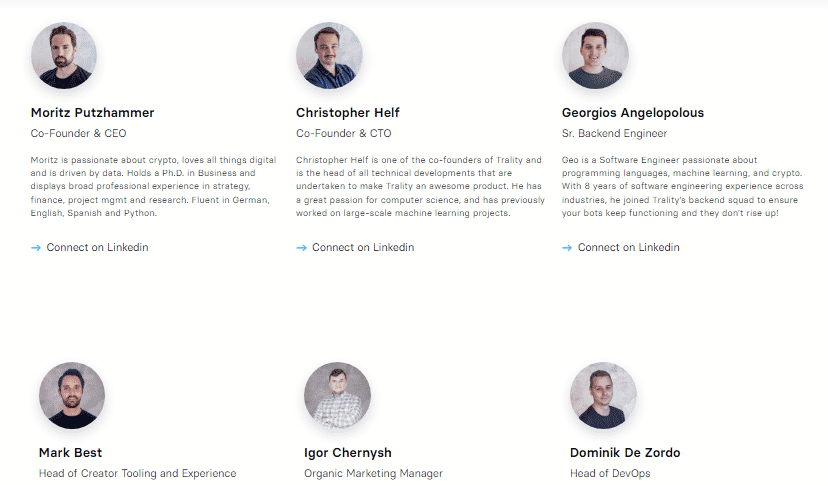Click the blue arrow icon under Moritz's bio
828x485 pixels.
[35, 248]
